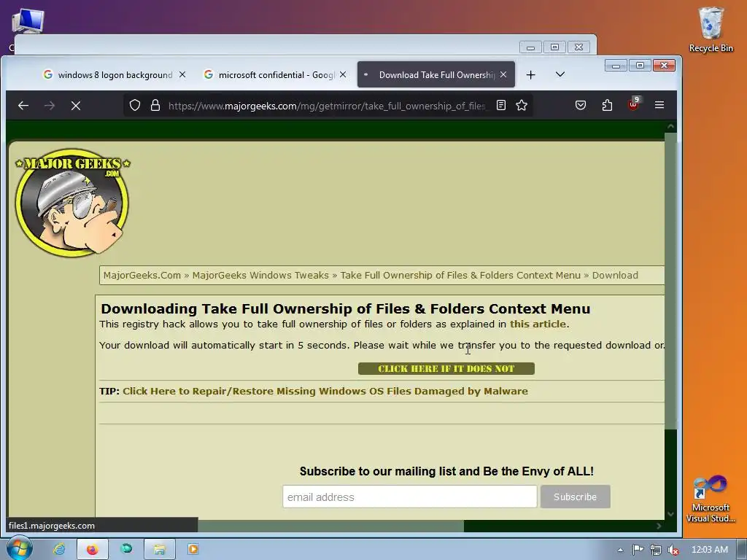
Task: Open Take Full Ownership Context Menu breadcrumb
Action: pos(460,275)
